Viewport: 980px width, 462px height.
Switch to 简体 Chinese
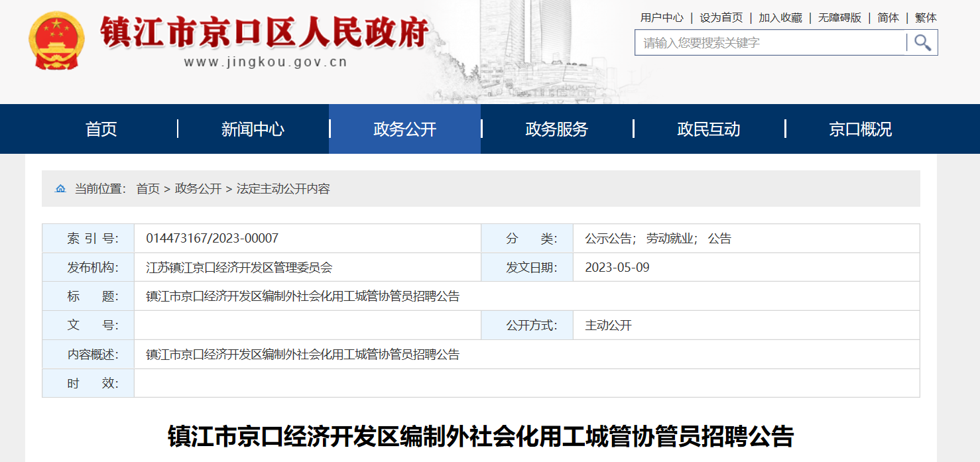[888, 18]
